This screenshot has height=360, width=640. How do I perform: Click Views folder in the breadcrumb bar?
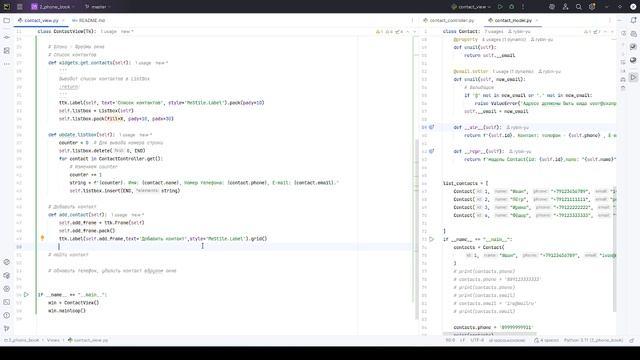53,340
